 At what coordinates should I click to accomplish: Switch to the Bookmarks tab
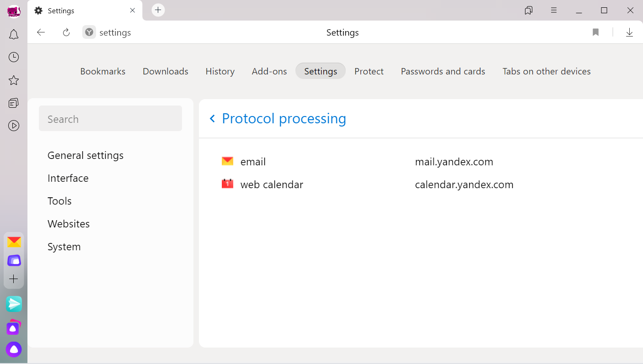click(x=103, y=71)
